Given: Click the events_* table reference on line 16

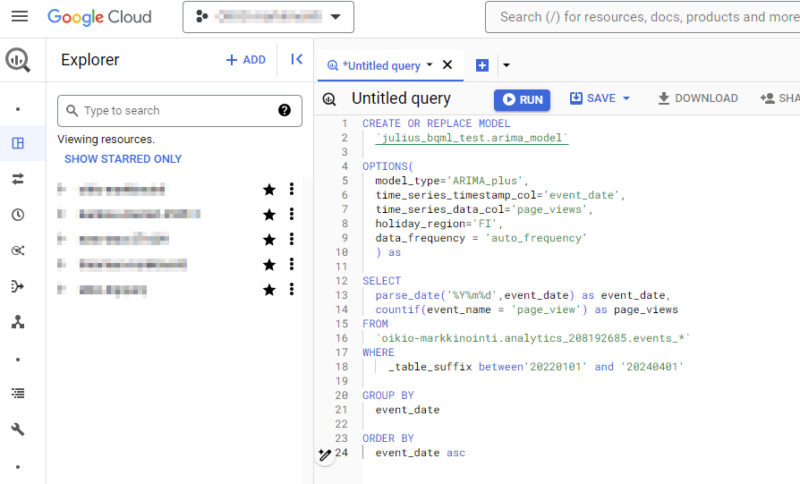Looking at the screenshot, I should (533, 338).
